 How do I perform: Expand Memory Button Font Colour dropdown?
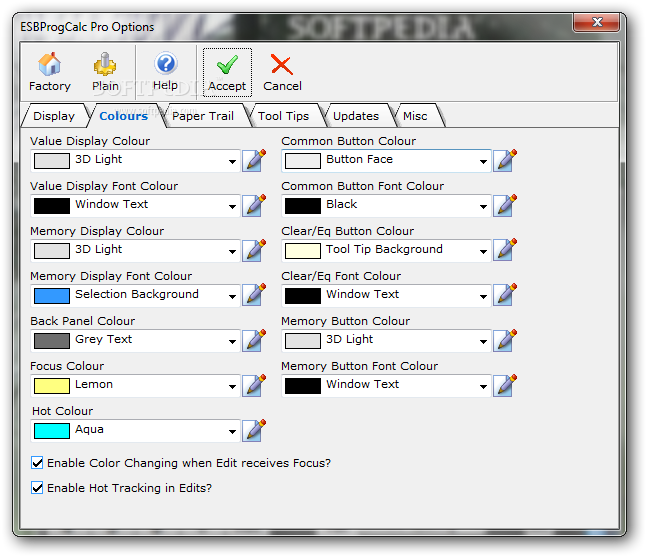pos(483,386)
